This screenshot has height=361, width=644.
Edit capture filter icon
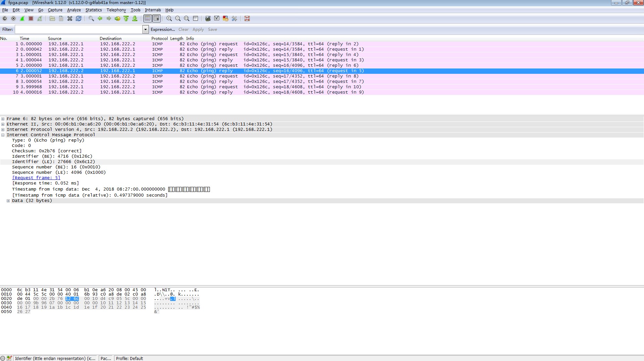pos(208,18)
